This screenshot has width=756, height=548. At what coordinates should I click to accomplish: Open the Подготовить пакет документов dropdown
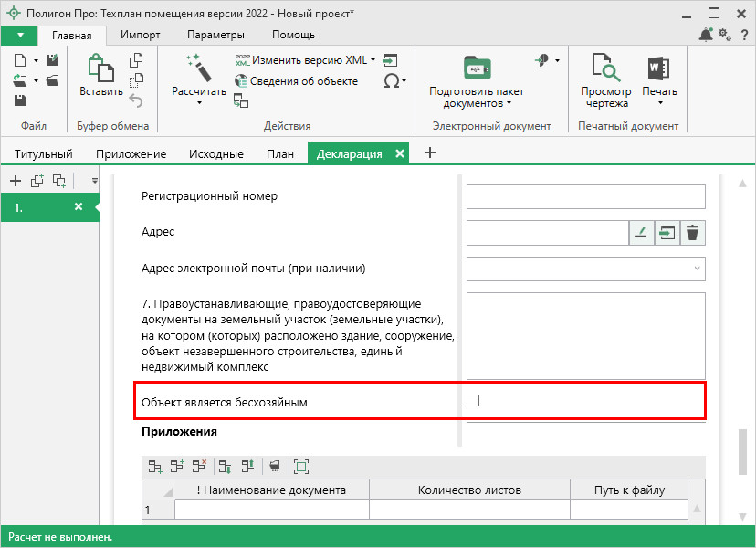(476, 97)
